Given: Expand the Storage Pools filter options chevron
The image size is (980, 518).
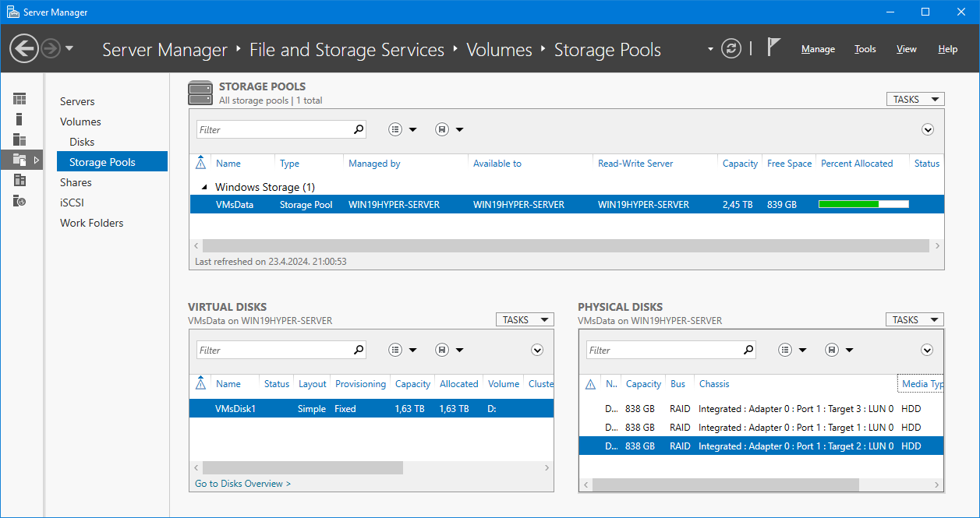Looking at the screenshot, I should (927, 129).
